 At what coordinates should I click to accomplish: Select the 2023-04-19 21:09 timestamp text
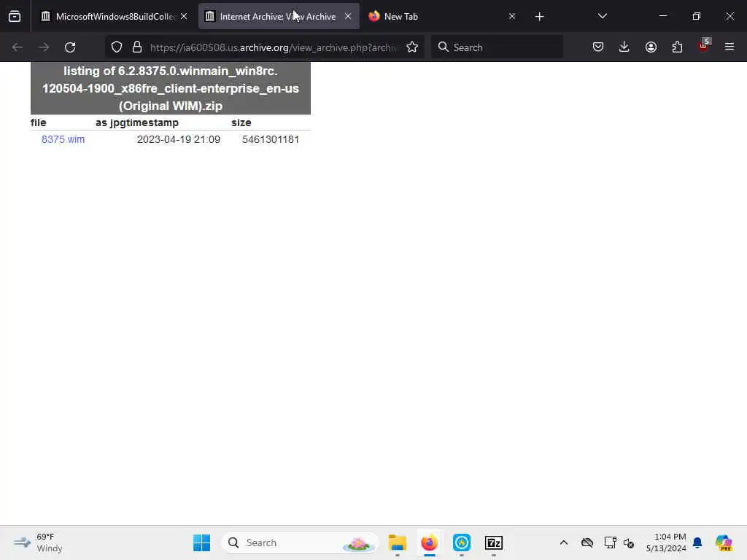coord(178,139)
